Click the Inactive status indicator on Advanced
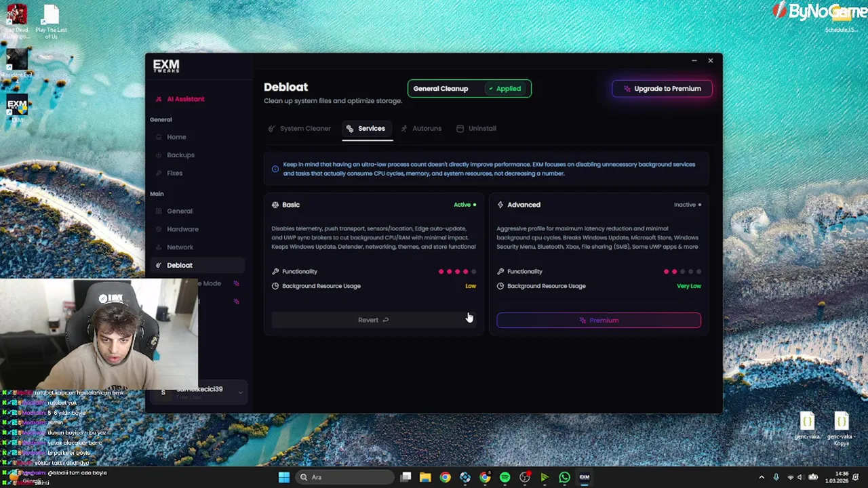868x488 pixels. (x=688, y=205)
